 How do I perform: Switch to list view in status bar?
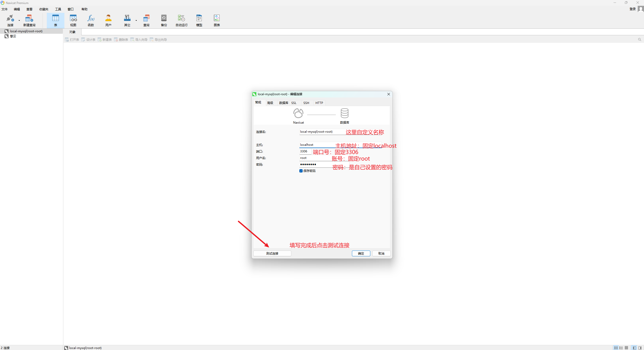621,348
